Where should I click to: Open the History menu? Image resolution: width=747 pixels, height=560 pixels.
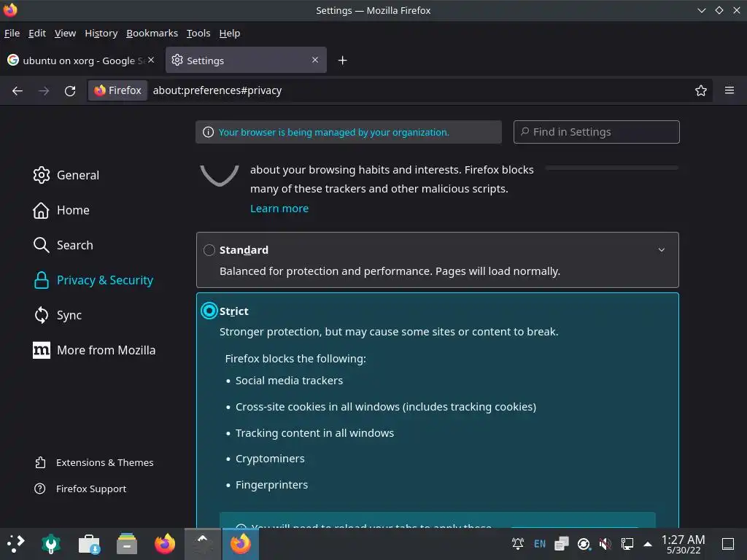click(x=101, y=34)
